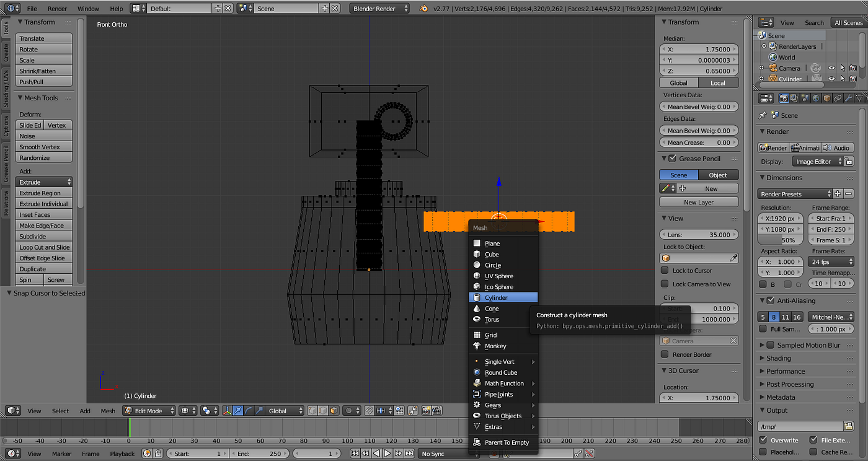Viewport: 868px width, 461px height.
Task: Open the Render Presets dropdown
Action: [x=795, y=194]
